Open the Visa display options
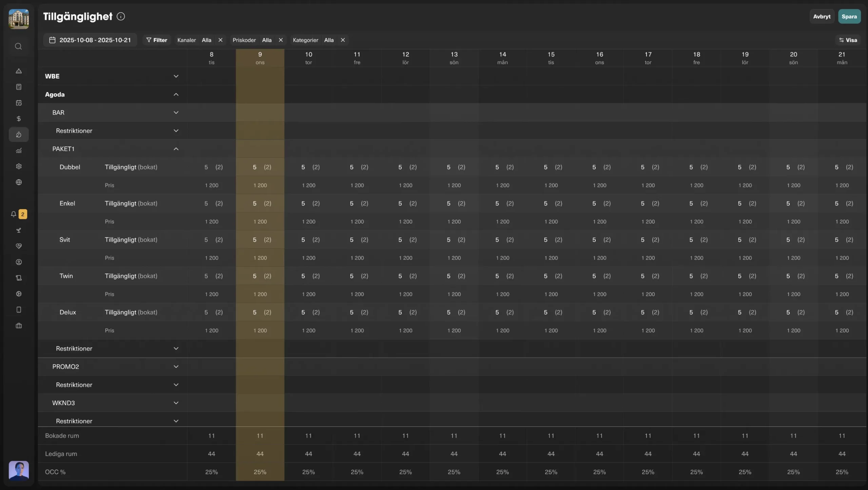The image size is (868, 490). pos(848,40)
